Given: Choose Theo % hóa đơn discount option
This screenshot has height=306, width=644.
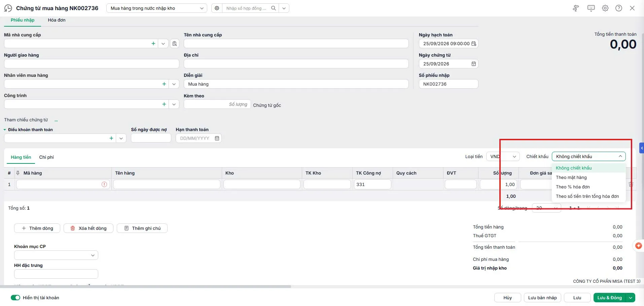Looking at the screenshot, I should coord(589,187).
